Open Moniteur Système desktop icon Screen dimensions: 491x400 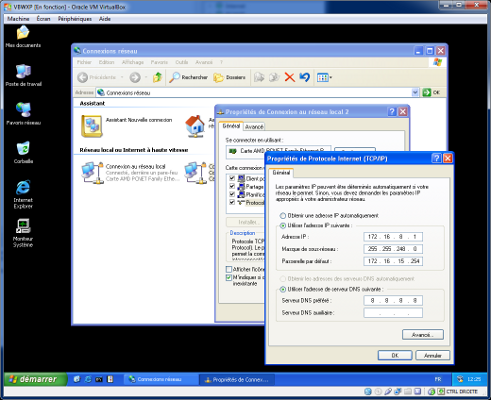tap(23, 233)
